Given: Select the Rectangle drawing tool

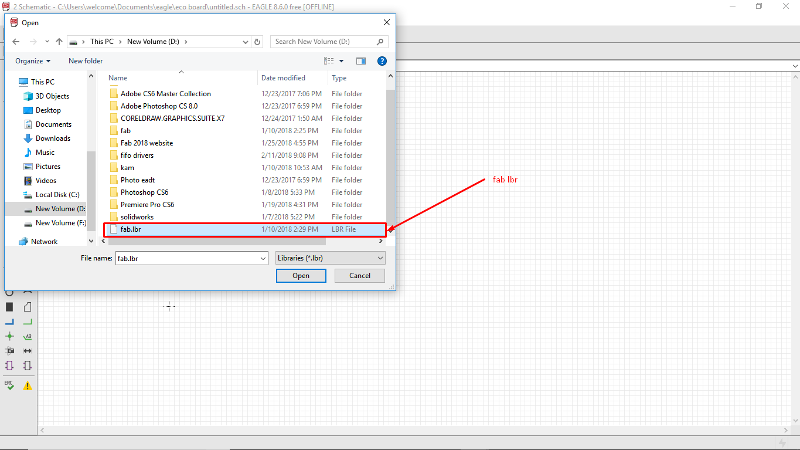Looking at the screenshot, I should [x=9, y=307].
